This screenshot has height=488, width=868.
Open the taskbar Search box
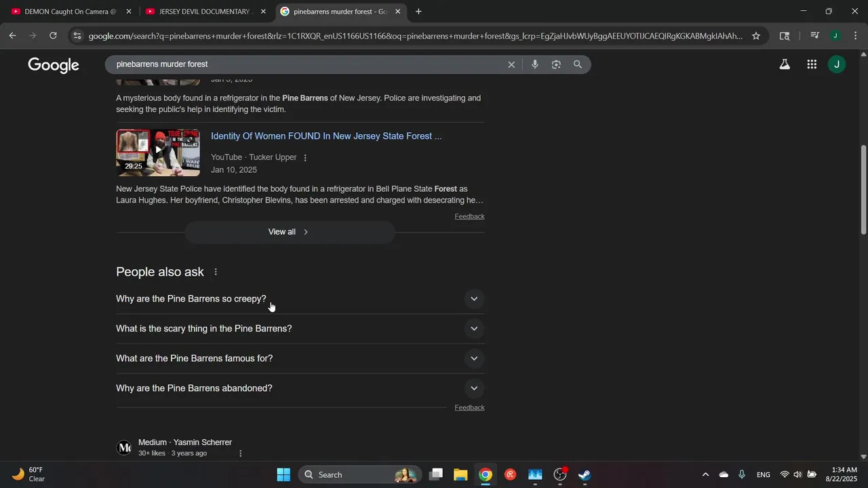tap(360, 474)
